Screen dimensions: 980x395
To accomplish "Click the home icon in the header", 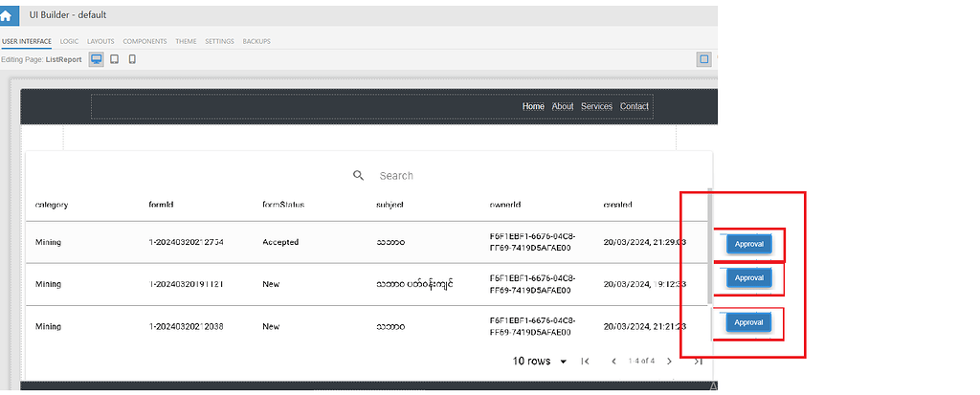I will (6, 15).
